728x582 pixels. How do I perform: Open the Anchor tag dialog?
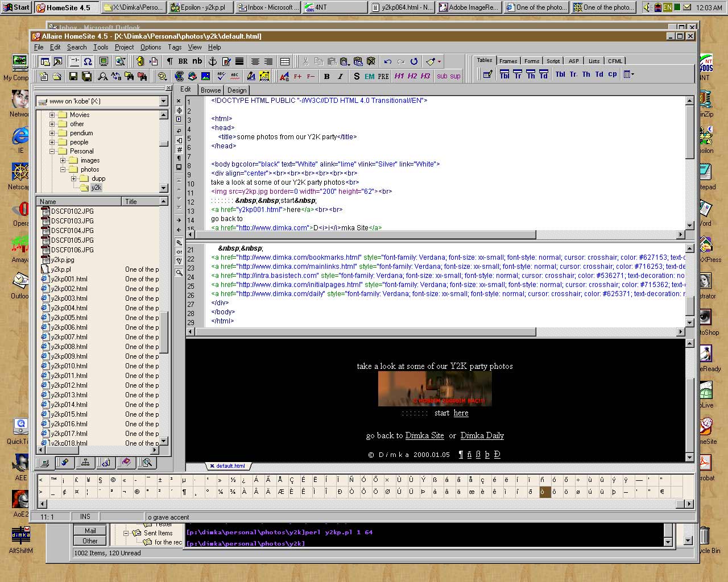click(213, 61)
